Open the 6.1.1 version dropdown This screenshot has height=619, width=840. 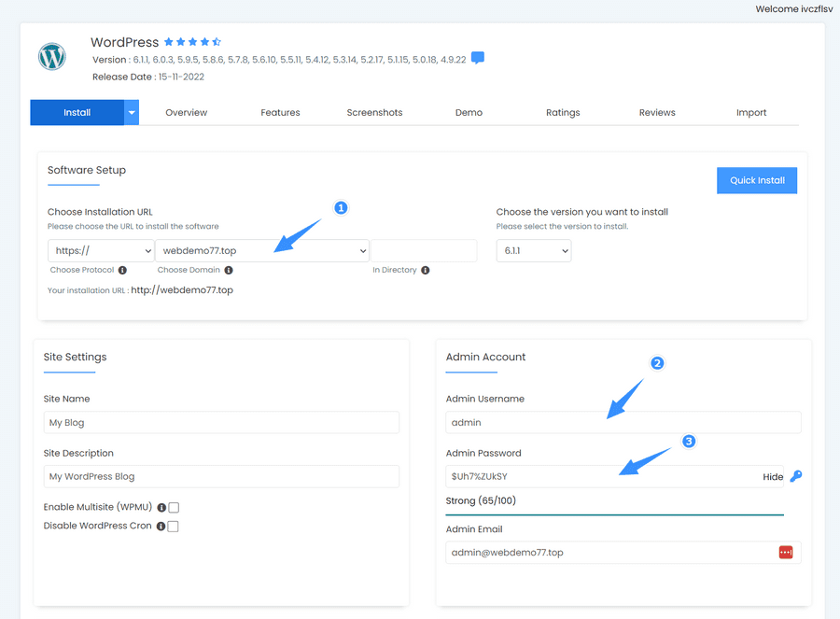[534, 250]
